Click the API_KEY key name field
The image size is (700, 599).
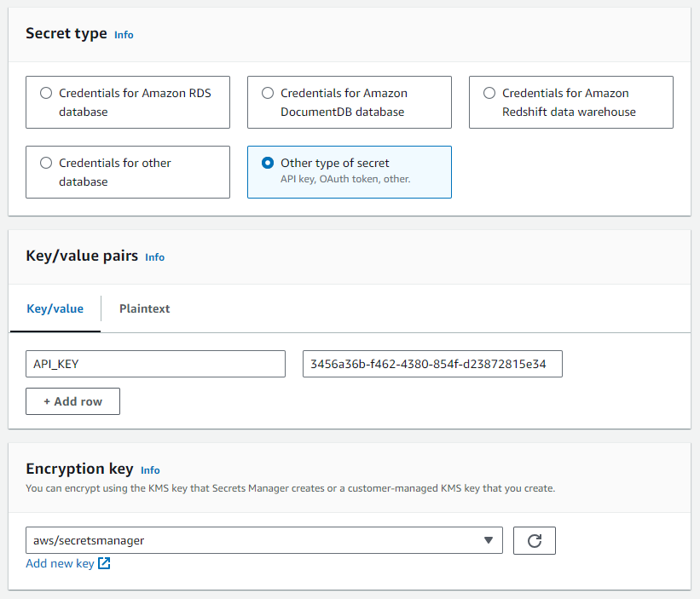155,364
